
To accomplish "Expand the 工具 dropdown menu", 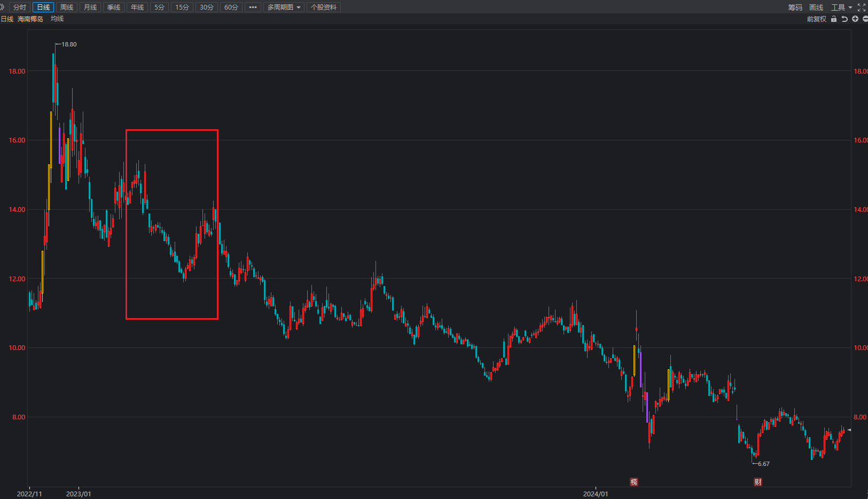I will (x=841, y=7).
